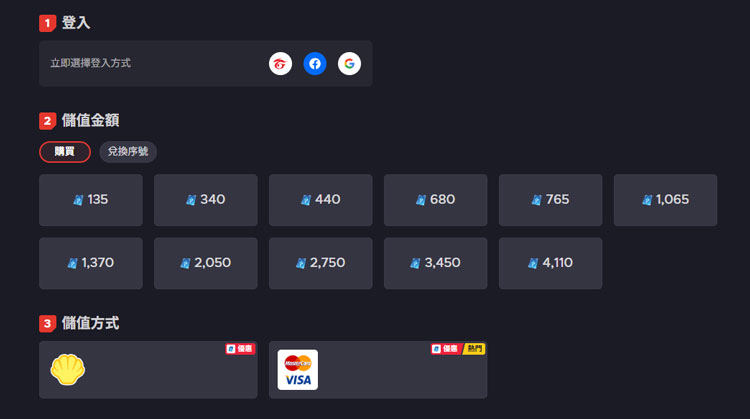Choose the 3,450 diamond package
Image resolution: width=750 pixels, height=419 pixels.
pyautogui.click(x=435, y=263)
